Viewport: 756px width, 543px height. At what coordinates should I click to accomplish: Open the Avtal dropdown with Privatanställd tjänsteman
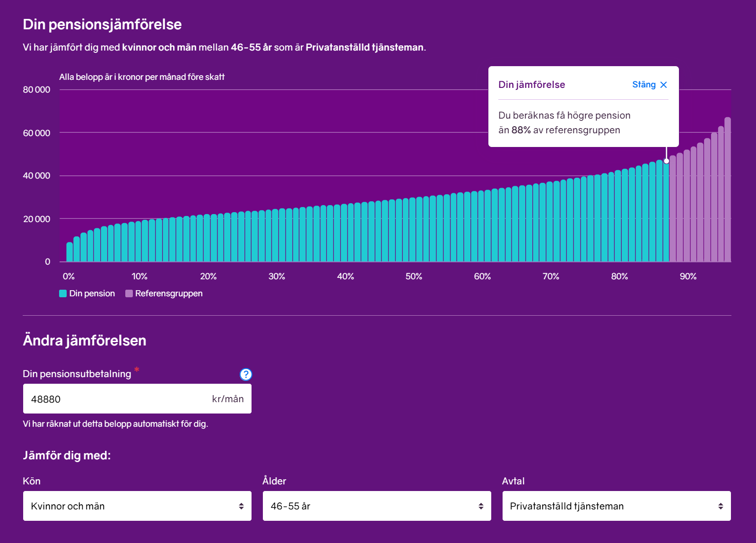(616, 506)
